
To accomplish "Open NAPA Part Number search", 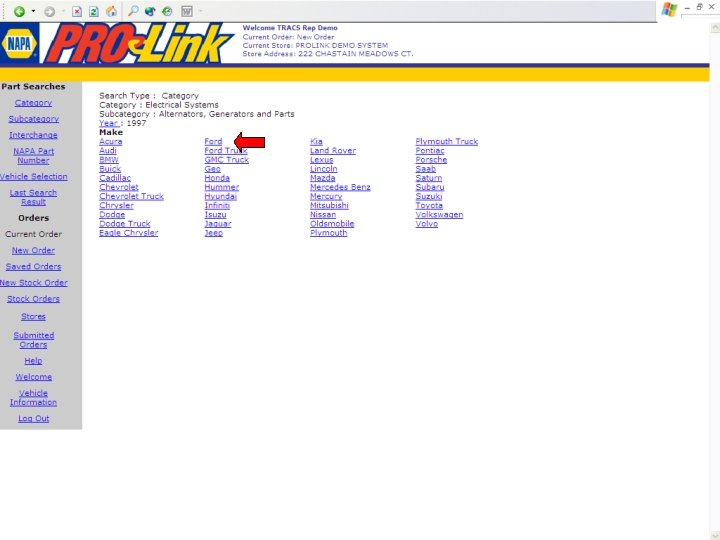I will pos(34,156).
